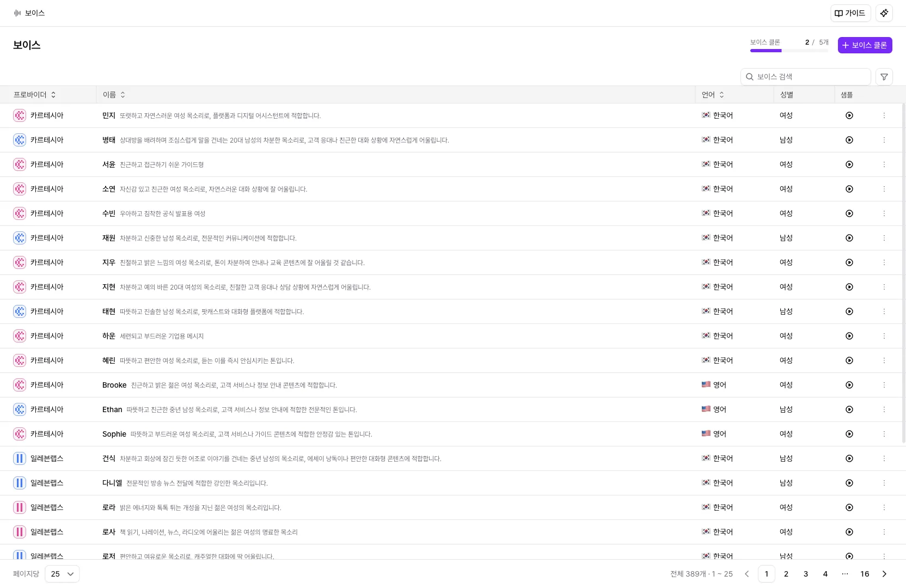Sort by 프로바이더 column
Image resolution: width=906 pixels, height=588 pixels.
click(x=35, y=95)
